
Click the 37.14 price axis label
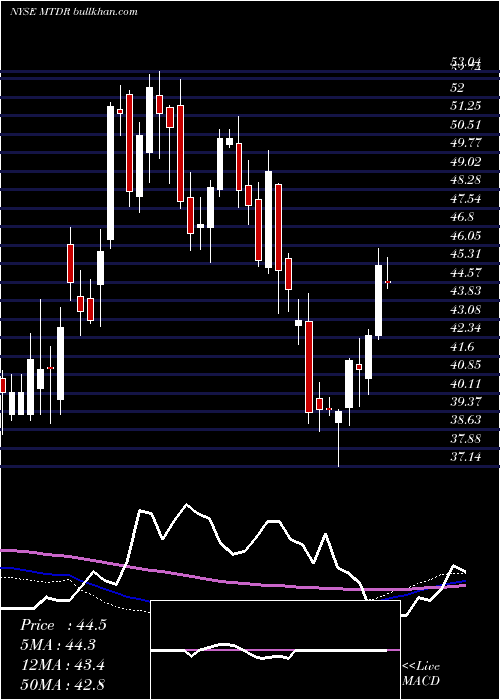click(466, 457)
